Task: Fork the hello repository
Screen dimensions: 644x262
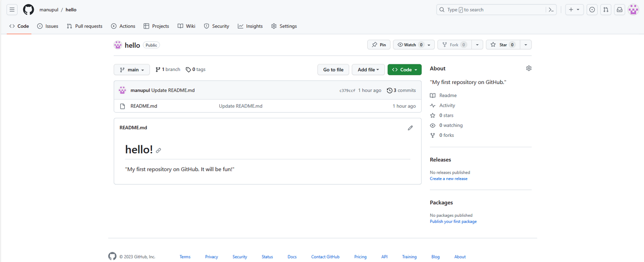Action: coord(455,45)
